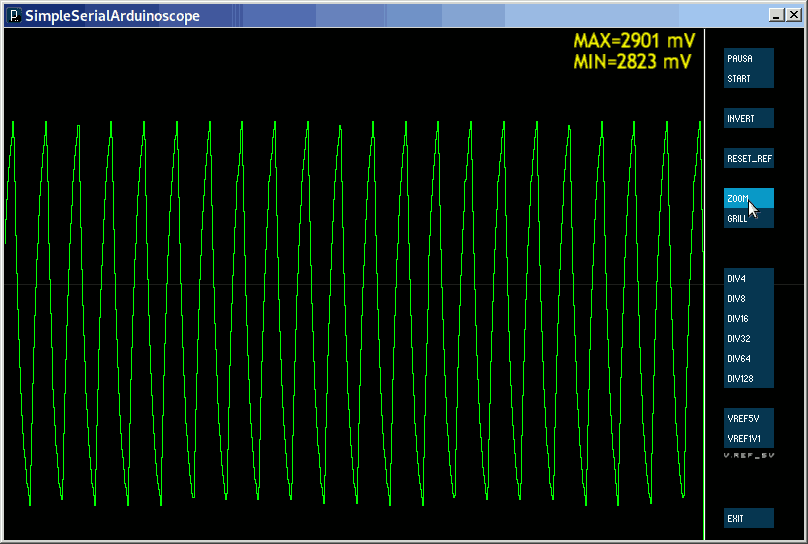Click the V.REF_5V status label
This screenshot has width=808, height=544.
[x=749, y=455]
